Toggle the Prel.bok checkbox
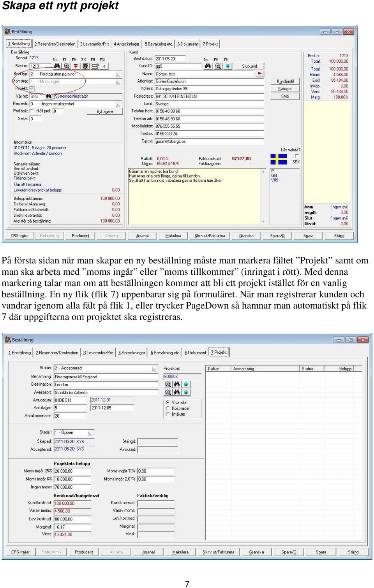This screenshot has width=374, height=588. [x=32, y=111]
